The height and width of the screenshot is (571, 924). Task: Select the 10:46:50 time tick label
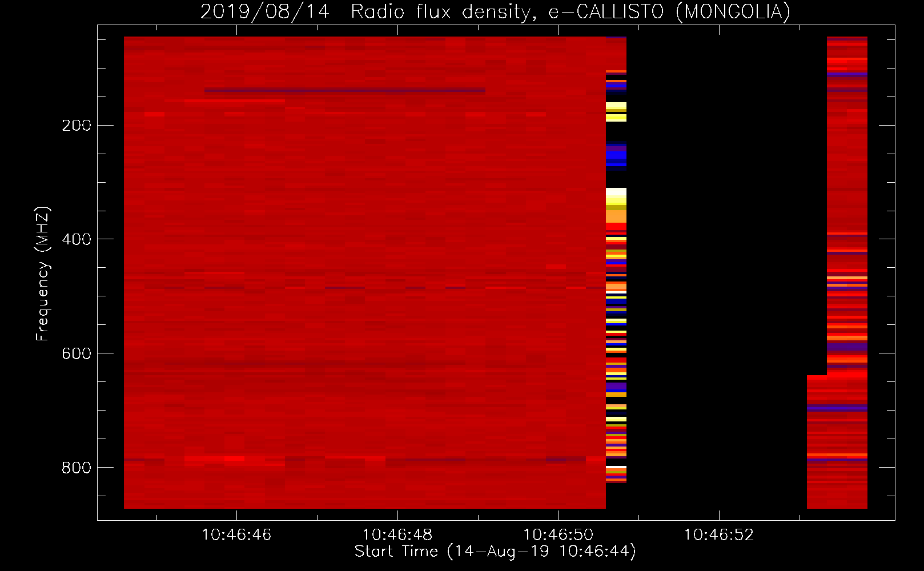click(558, 534)
